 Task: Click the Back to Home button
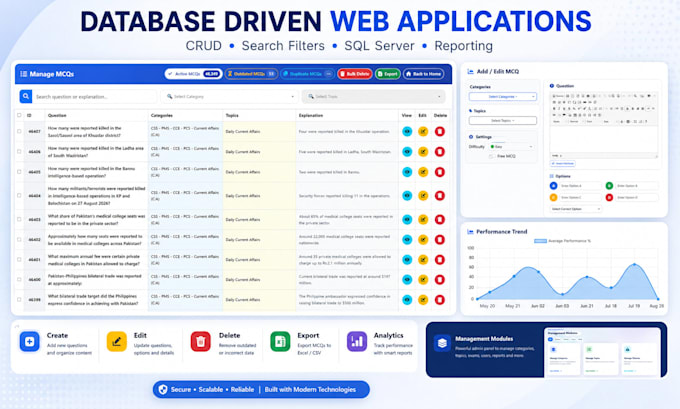pyautogui.click(x=424, y=74)
